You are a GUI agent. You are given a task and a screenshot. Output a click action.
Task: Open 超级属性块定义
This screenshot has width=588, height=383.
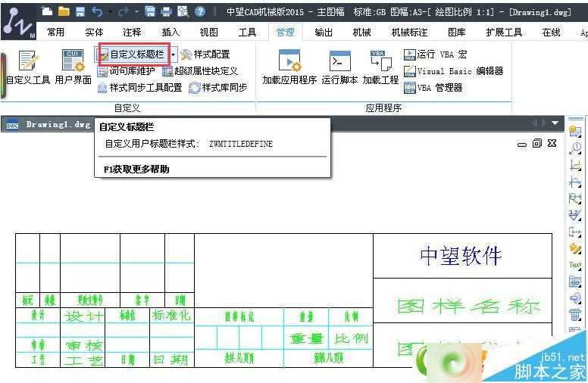[x=201, y=71]
